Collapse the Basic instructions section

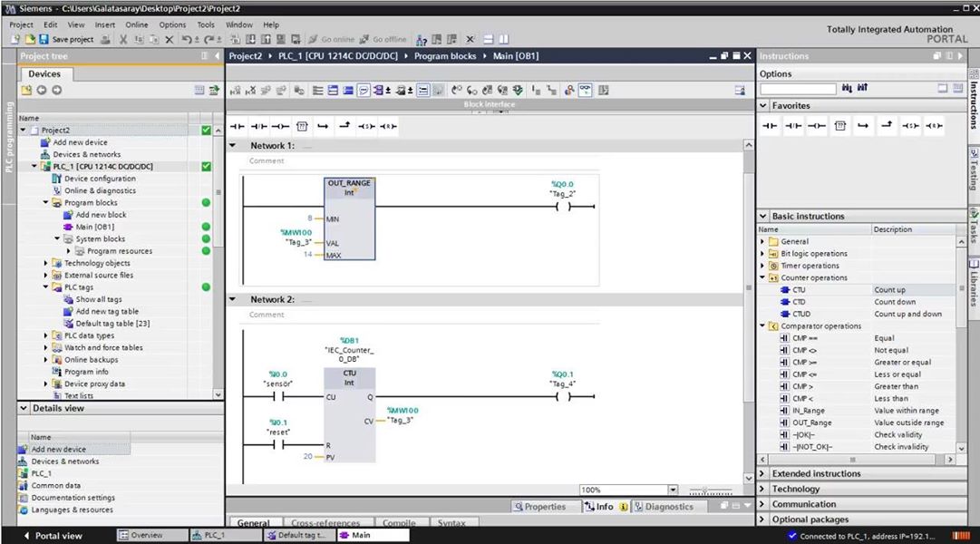tap(763, 216)
